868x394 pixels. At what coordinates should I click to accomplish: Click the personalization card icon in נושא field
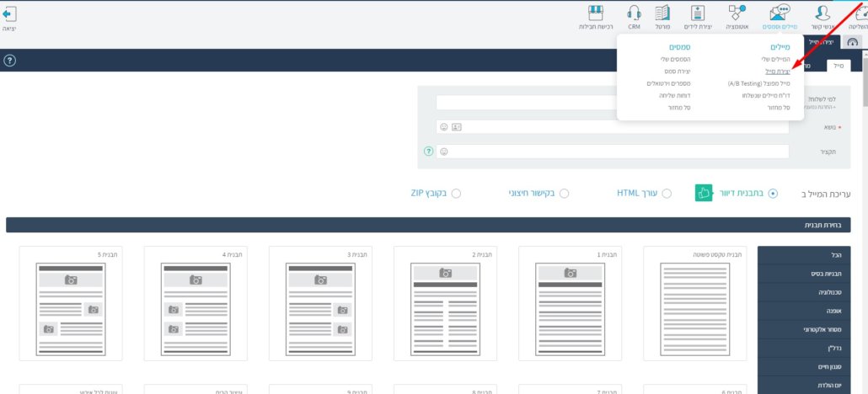(456, 127)
